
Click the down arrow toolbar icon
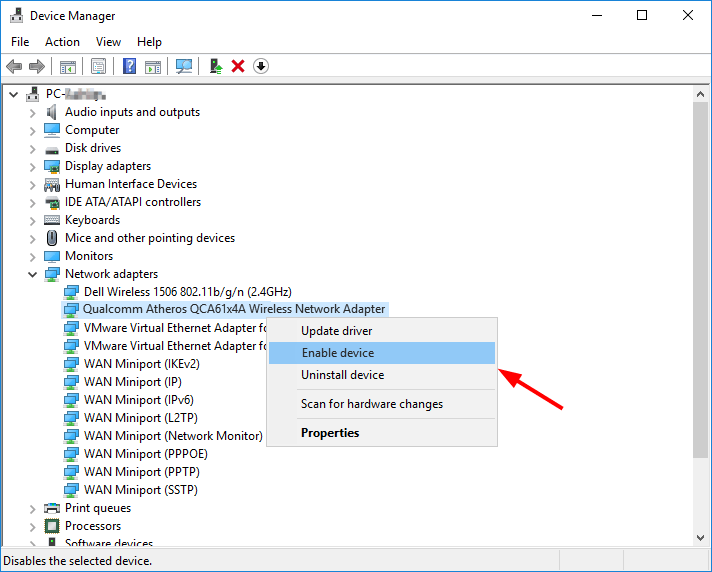point(261,66)
